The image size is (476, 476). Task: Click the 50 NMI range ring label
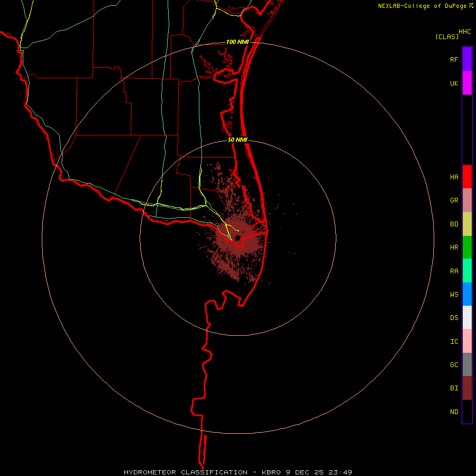237,140
